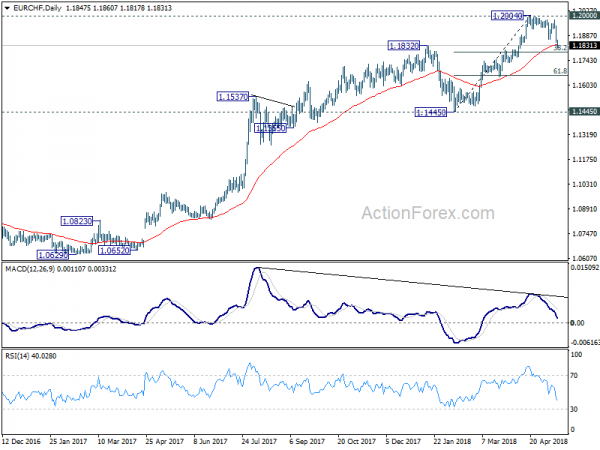Click the RSI 30 level label
The width and height of the screenshot is (600, 450).
point(574,409)
